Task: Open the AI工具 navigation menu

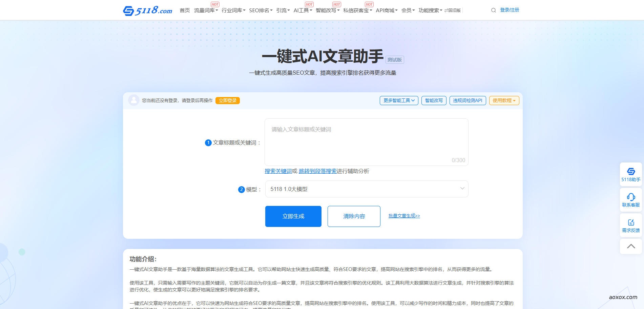Action: pyautogui.click(x=303, y=11)
